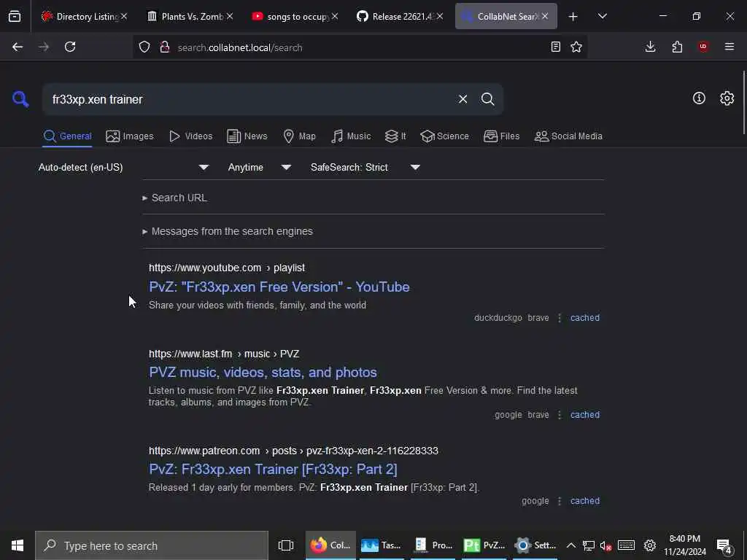Open PvZ app in taskbar

tap(484, 545)
